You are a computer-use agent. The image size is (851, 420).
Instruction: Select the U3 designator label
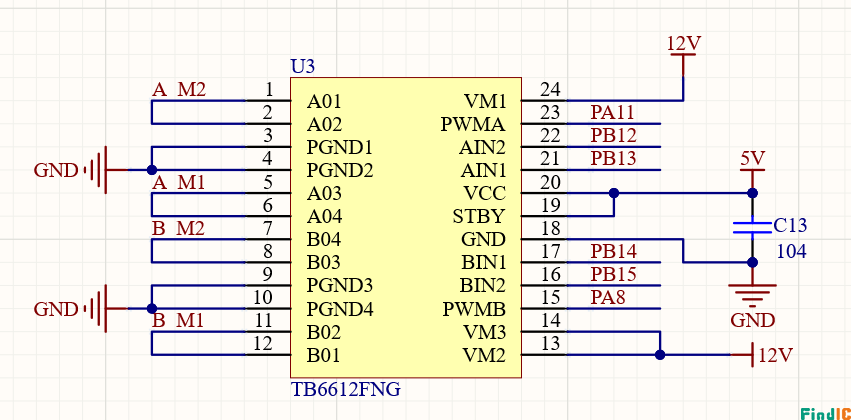303,67
